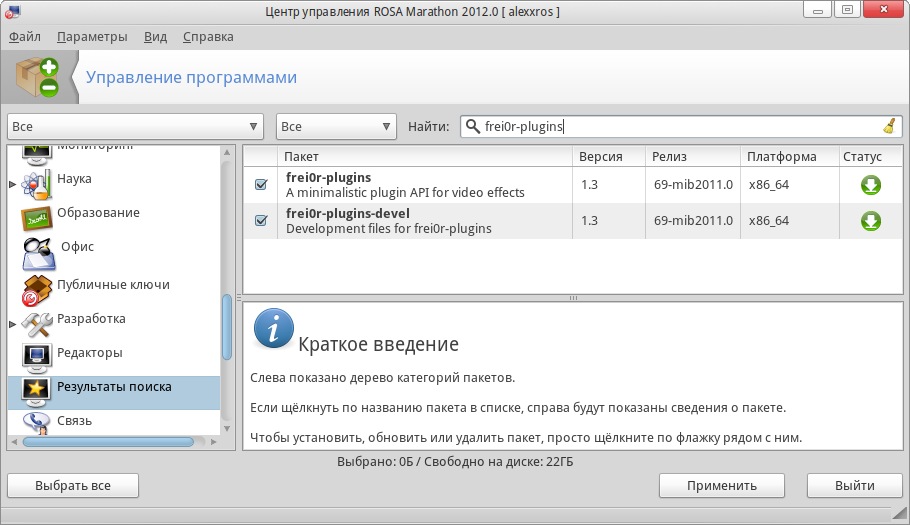Select the Связь category
The image size is (910, 525).
[x=74, y=421]
